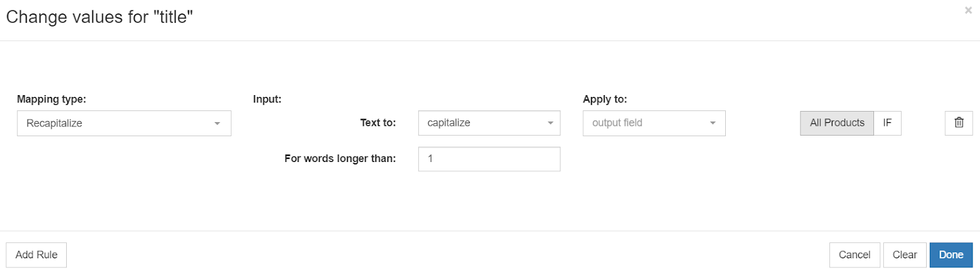This screenshot has width=980, height=273.
Task: Click the For words longer than label
Action: 340,158
